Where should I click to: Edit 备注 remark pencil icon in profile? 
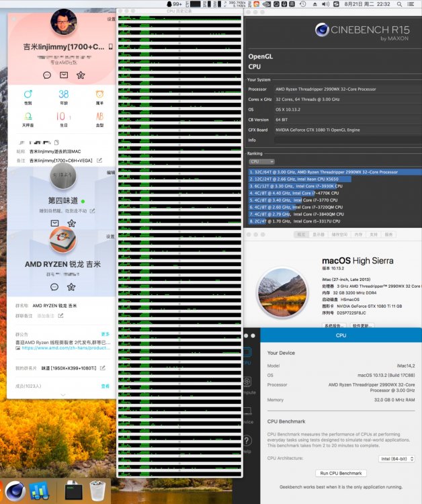[99, 160]
